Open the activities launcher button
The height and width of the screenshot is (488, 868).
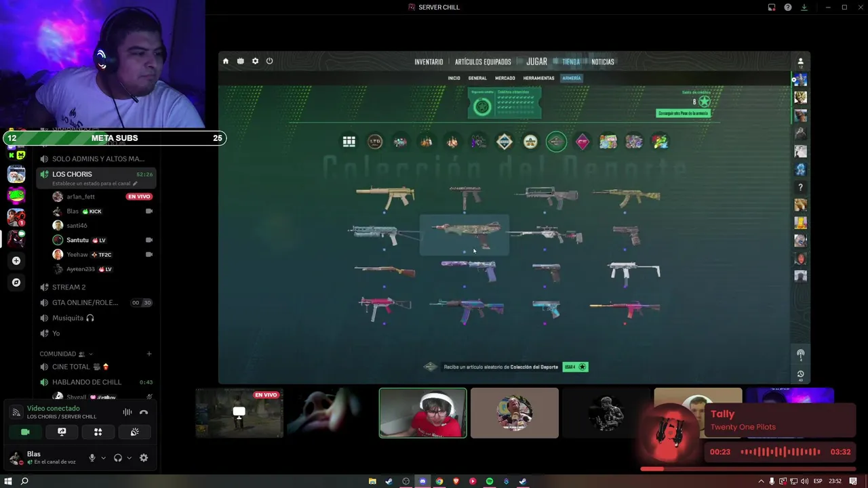tap(98, 432)
